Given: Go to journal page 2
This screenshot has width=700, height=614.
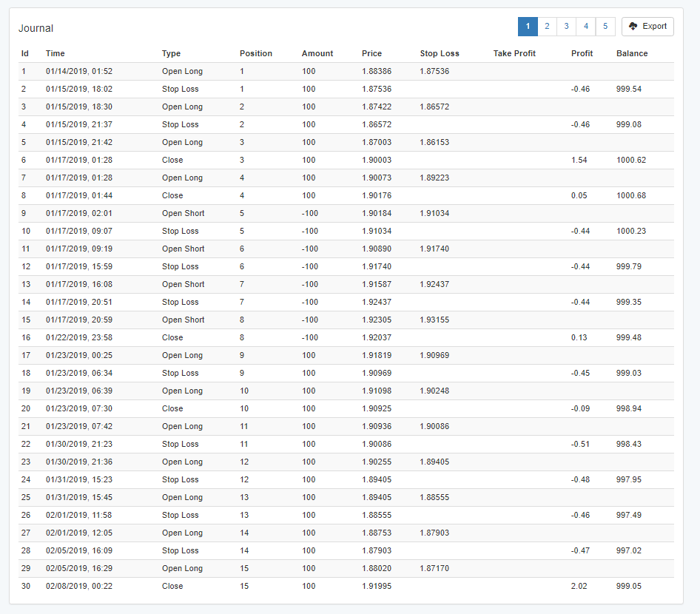Looking at the screenshot, I should coord(547,27).
